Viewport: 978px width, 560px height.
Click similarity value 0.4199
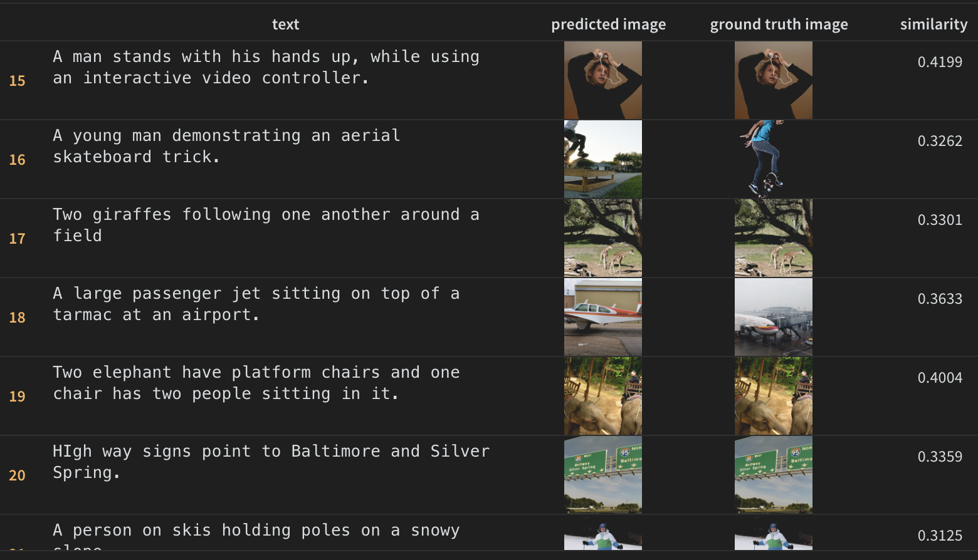[939, 62]
